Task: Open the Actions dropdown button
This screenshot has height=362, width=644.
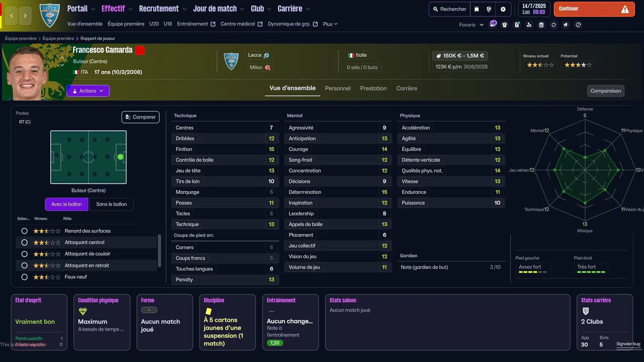Action: point(88,91)
